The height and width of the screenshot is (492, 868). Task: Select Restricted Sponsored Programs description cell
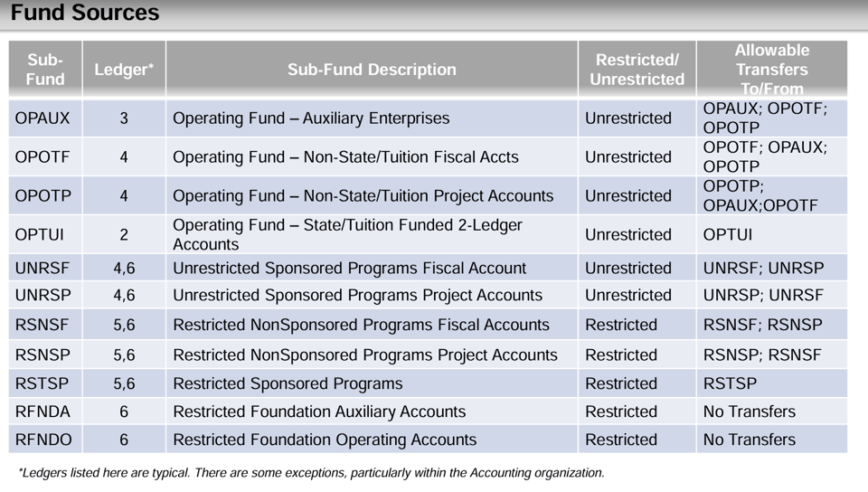pyautogui.click(x=288, y=383)
